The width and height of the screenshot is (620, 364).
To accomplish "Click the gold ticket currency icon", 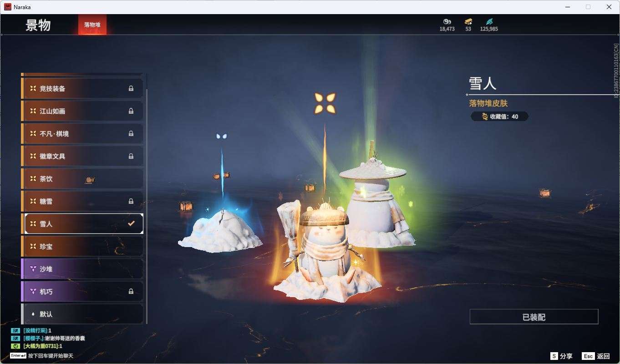I will [x=468, y=21].
